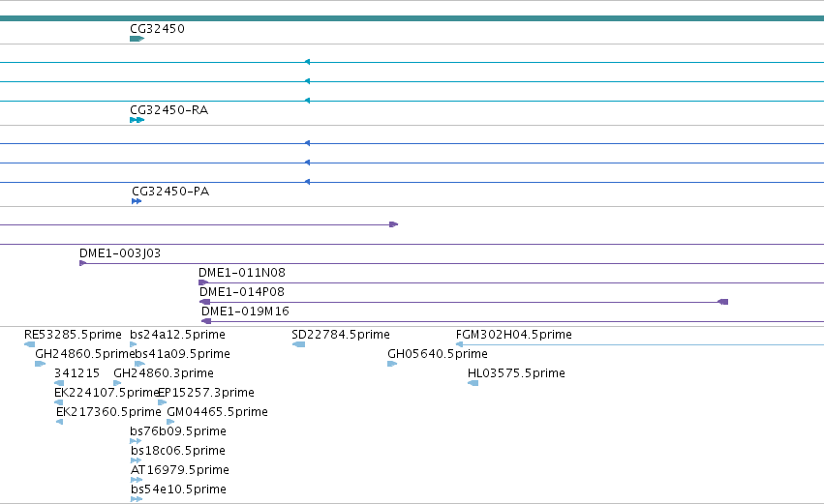Viewport: 824px width, 504px height.
Task: Select the bs54e10.5prime EST glyph
Action: [137, 499]
